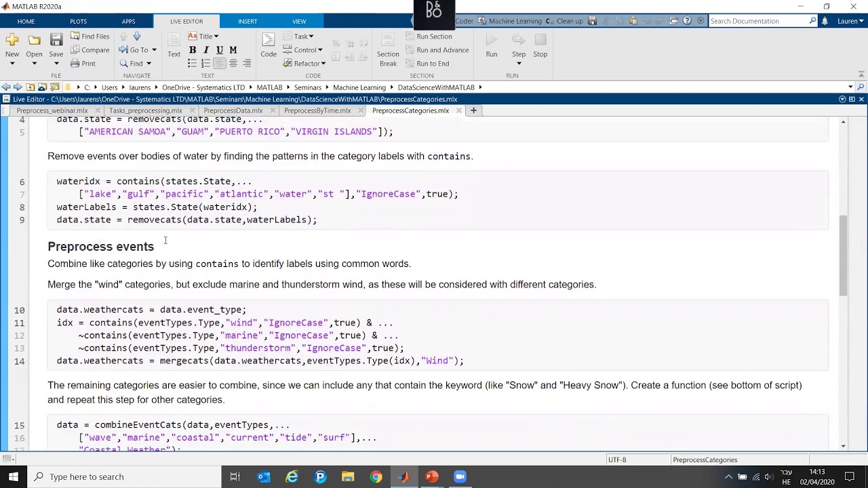Image resolution: width=868 pixels, height=488 pixels.
Task: Align text right
Action: [247, 64]
